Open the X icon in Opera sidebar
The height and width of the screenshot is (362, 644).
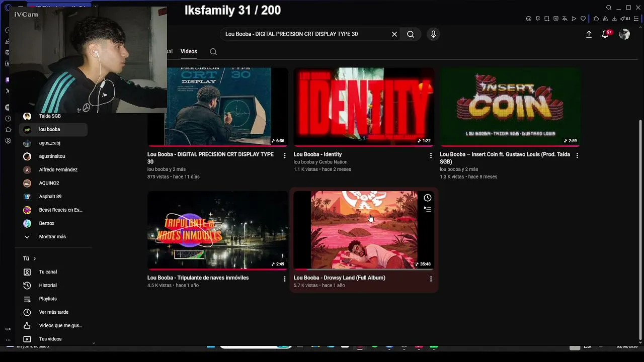(x=8, y=91)
